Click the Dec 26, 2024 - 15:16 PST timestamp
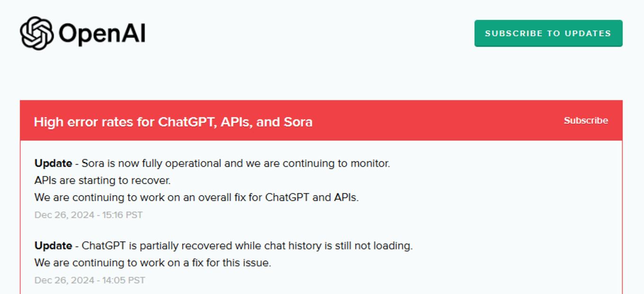This screenshot has width=644, height=294. [89, 215]
